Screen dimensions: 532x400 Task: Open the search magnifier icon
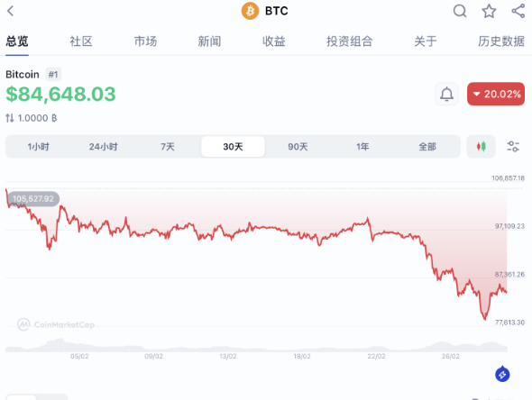point(460,11)
